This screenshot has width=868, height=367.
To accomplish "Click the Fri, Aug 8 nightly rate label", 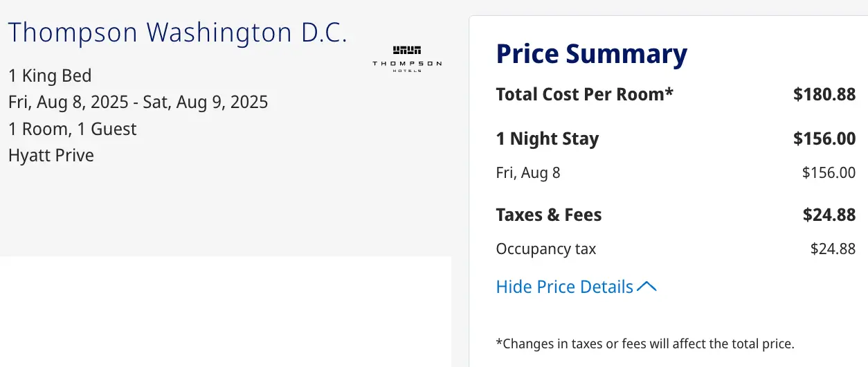I will coord(528,172).
